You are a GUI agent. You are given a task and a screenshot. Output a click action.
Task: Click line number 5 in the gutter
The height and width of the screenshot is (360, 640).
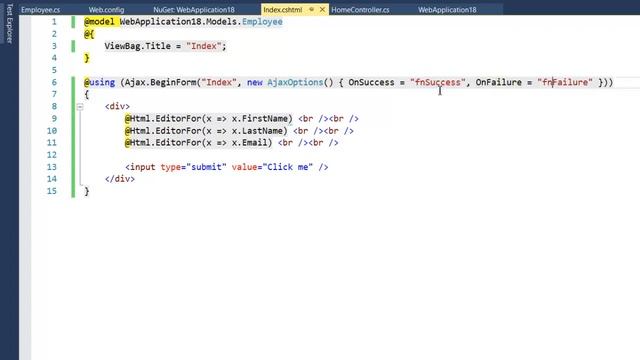click(x=54, y=70)
